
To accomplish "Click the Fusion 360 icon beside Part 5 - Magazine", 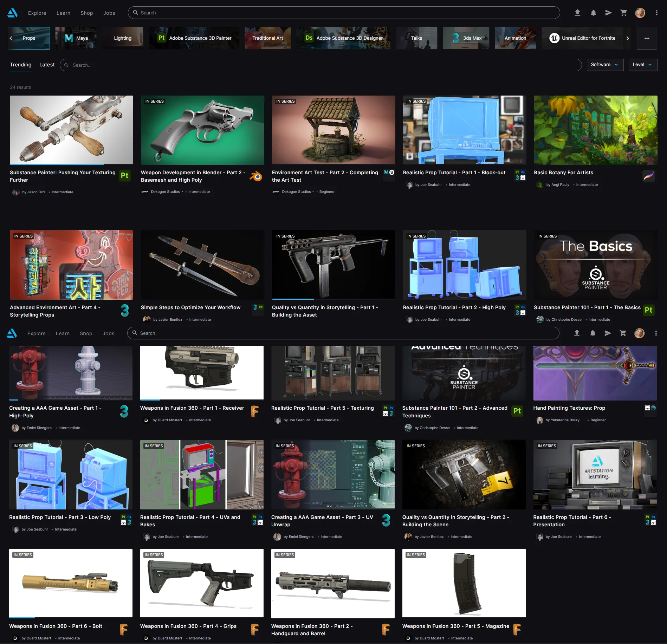I will (517, 629).
